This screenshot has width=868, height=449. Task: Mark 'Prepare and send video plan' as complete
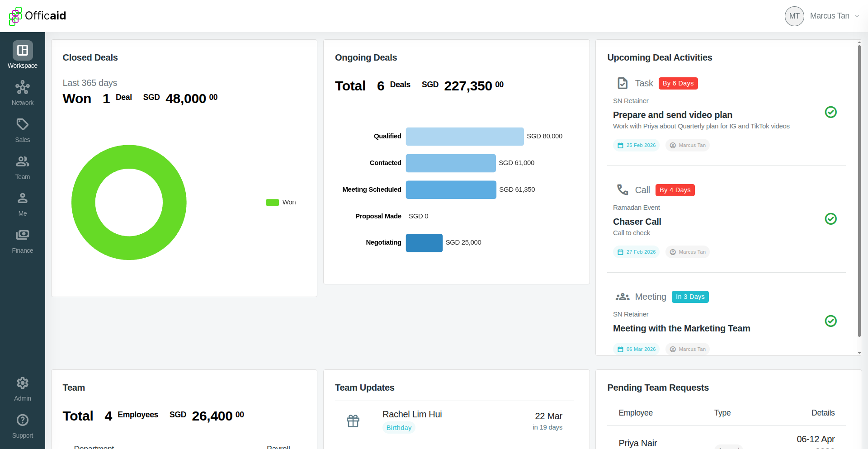tap(831, 112)
